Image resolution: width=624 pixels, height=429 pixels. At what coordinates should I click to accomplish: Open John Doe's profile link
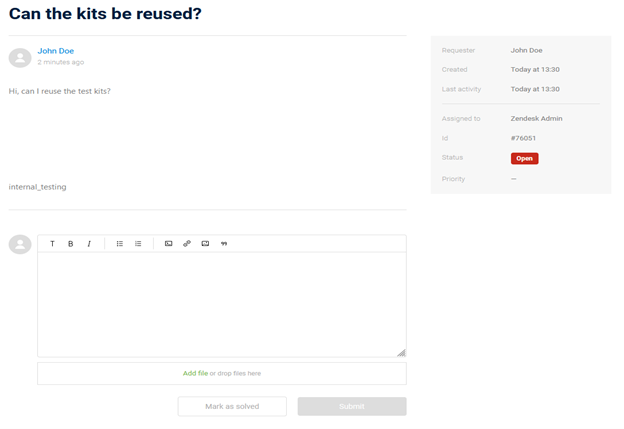(x=56, y=51)
